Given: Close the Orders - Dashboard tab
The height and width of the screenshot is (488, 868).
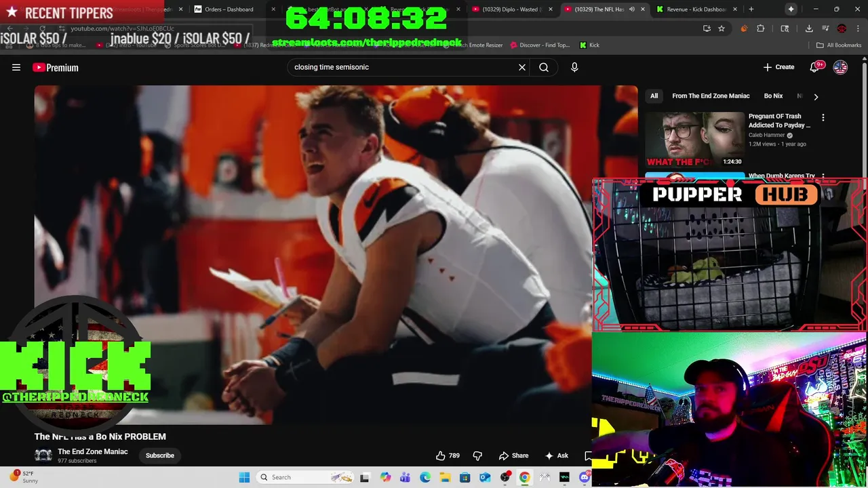Looking at the screenshot, I should pos(273,9).
